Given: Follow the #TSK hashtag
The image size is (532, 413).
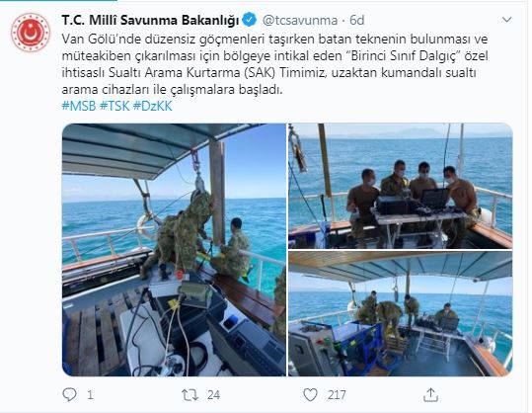Looking at the screenshot, I should pyautogui.click(x=114, y=106).
